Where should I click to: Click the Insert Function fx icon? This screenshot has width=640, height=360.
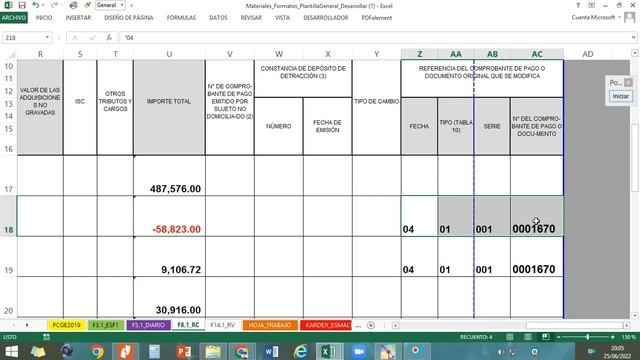[109, 38]
